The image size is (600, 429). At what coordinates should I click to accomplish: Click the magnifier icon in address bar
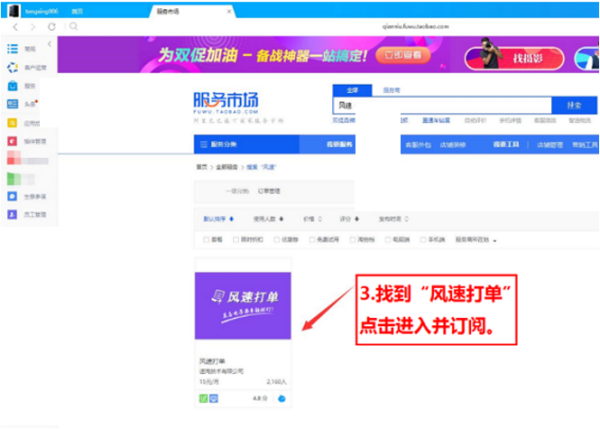(74, 26)
